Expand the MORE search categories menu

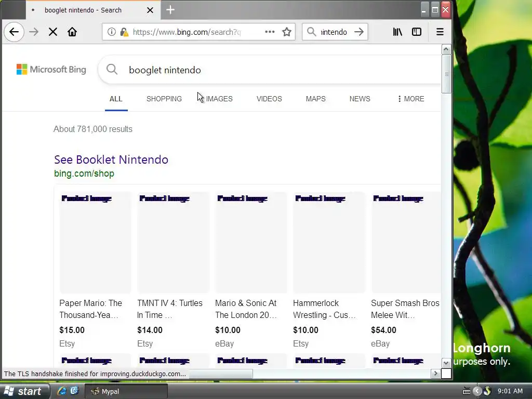[x=411, y=99]
